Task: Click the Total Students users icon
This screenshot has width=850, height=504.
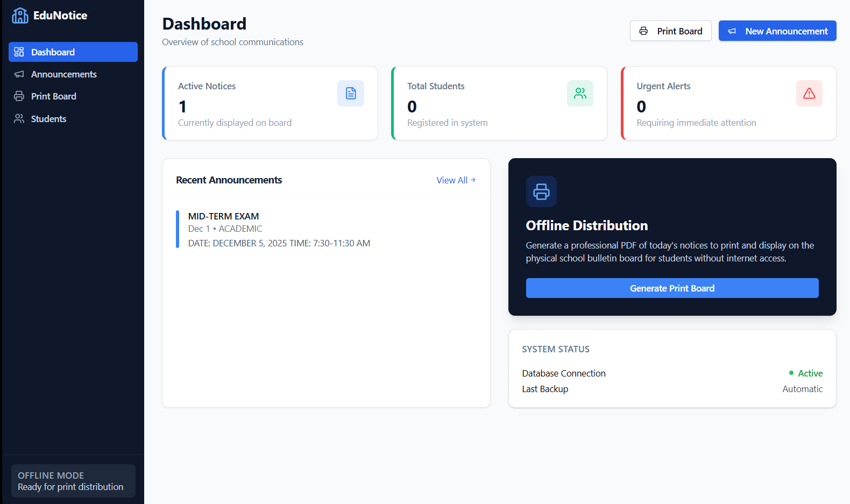Action: 580,94
